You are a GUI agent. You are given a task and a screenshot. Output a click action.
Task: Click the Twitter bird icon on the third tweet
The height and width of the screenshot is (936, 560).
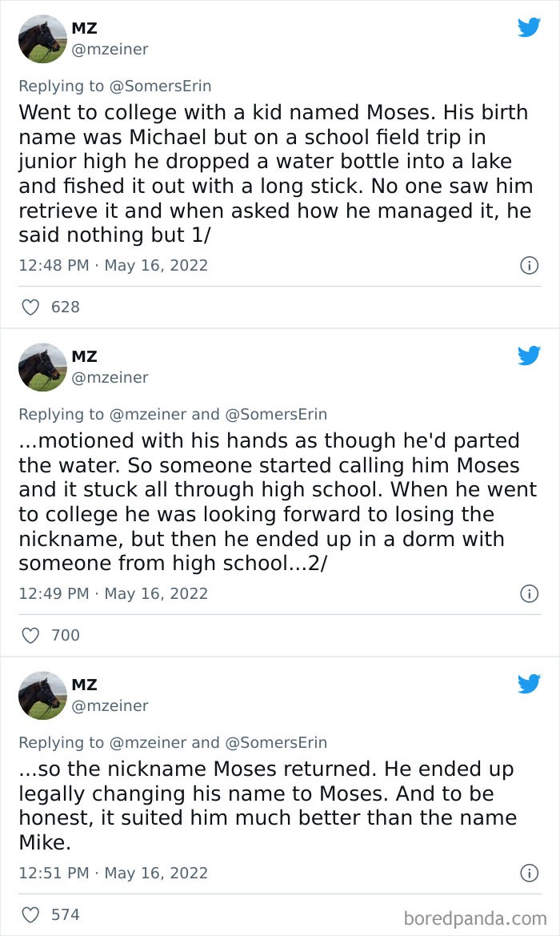[x=529, y=684]
